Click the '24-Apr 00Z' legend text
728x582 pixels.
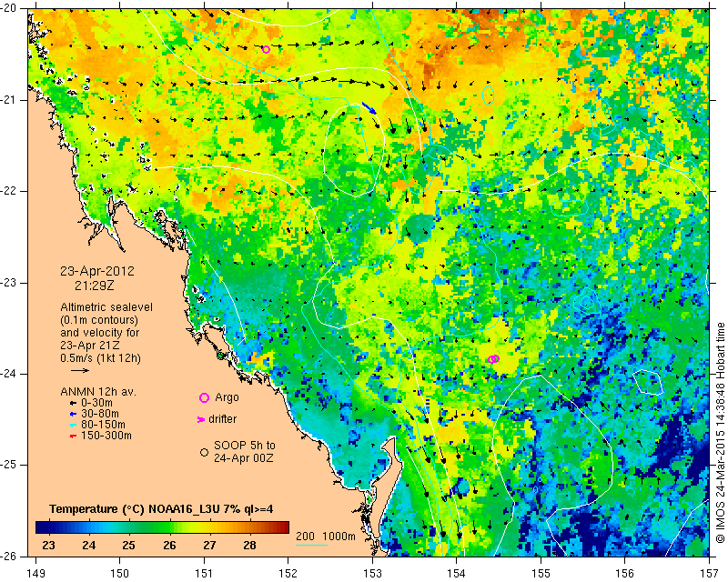click(243, 458)
